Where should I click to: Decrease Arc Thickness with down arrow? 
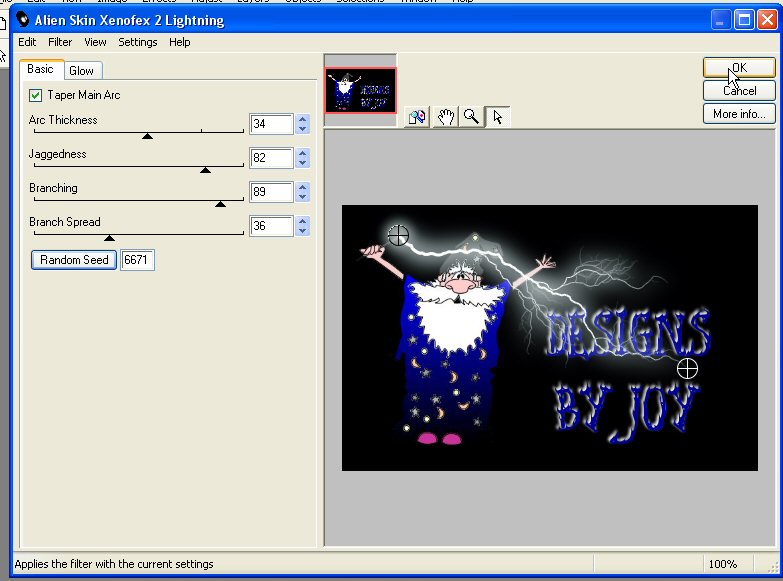pos(303,128)
